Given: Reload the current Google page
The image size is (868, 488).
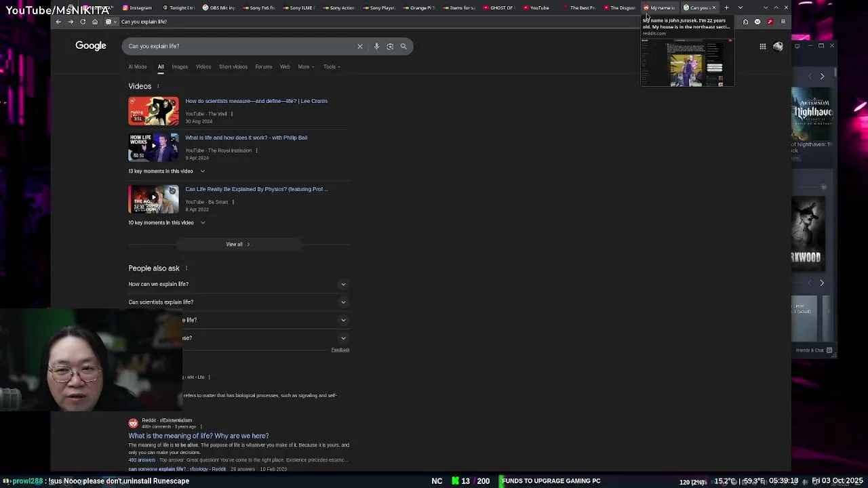Looking at the screenshot, I should 83,22.
